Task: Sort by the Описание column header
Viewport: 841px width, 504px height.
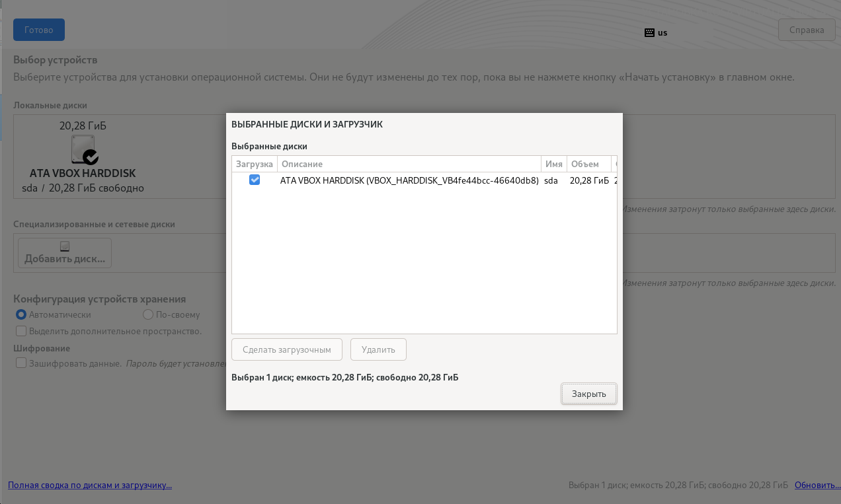Action: pyautogui.click(x=408, y=164)
